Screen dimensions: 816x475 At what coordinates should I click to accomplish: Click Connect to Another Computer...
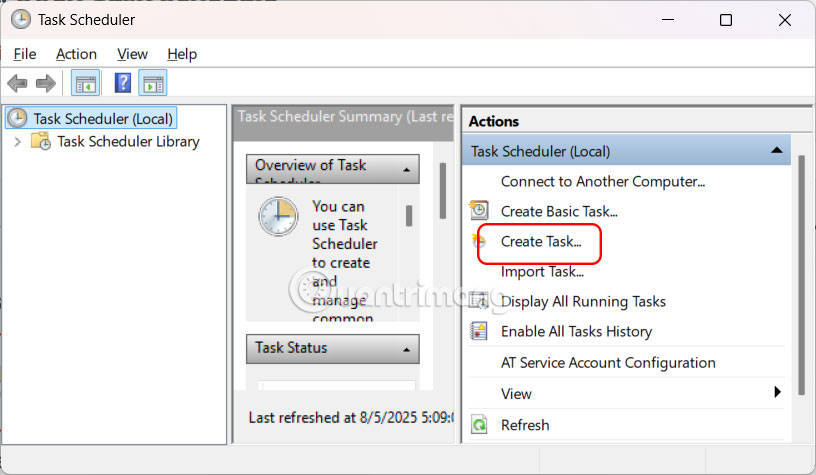point(603,182)
